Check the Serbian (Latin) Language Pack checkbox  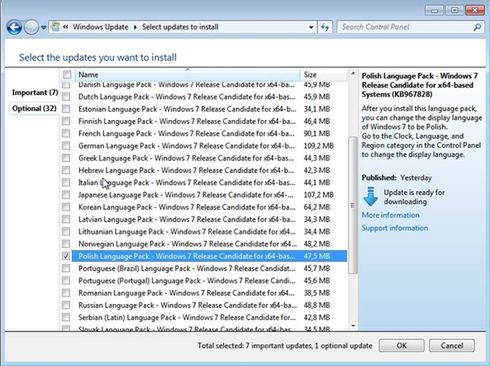point(66,317)
